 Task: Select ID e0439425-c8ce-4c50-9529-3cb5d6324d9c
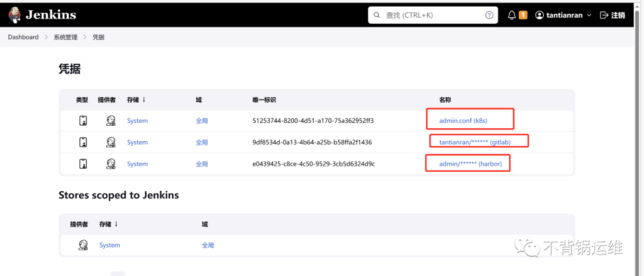coord(314,164)
